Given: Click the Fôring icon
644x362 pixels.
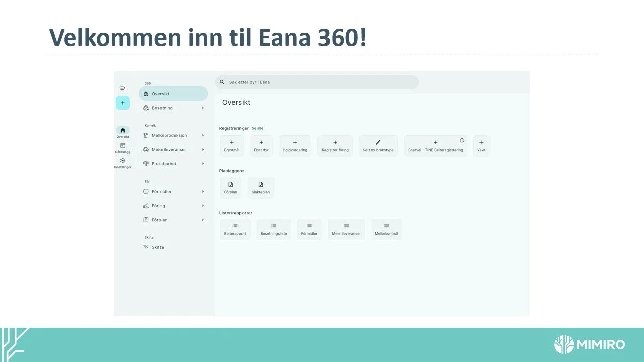Looking at the screenshot, I should [146, 205].
